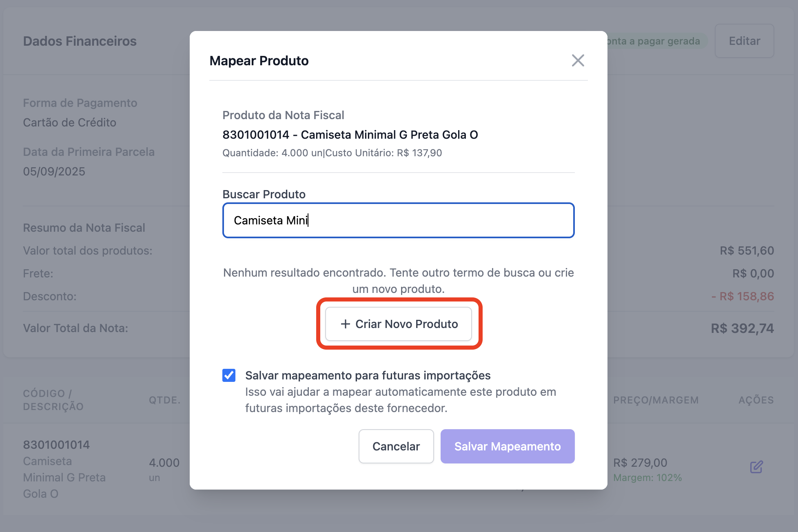Open the Editar button in Dados Financeiros
798x532 pixels.
pyautogui.click(x=744, y=41)
